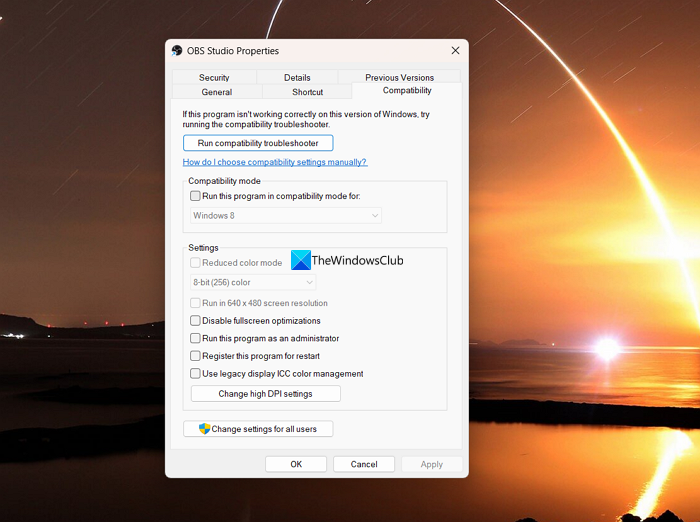
Task: Toggle Register this program for restart
Action: (x=195, y=356)
